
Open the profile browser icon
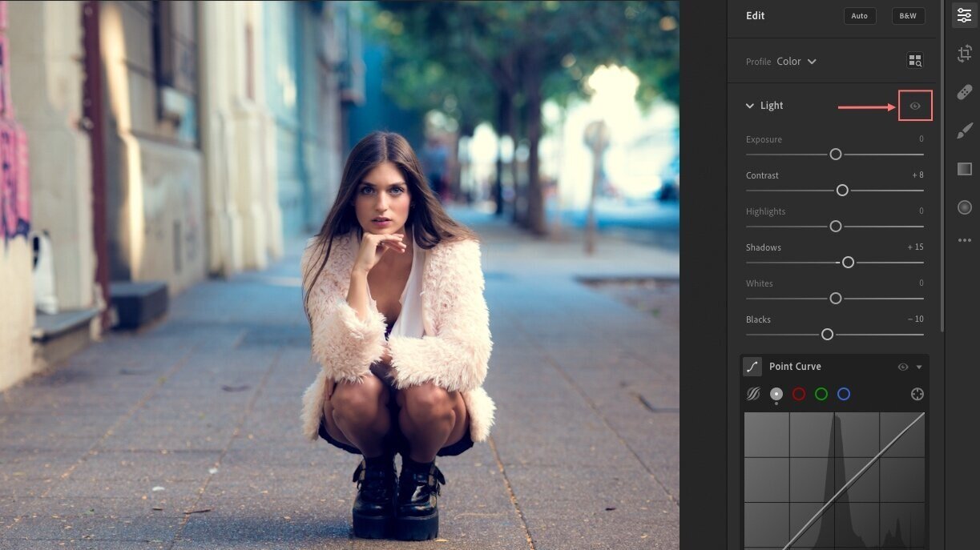click(x=915, y=61)
